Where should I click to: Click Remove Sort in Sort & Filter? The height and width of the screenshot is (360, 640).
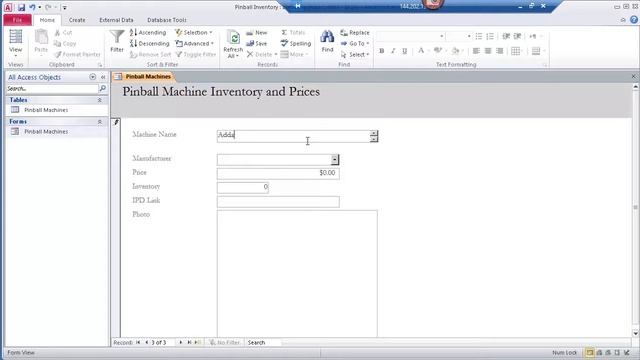(150, 54)
